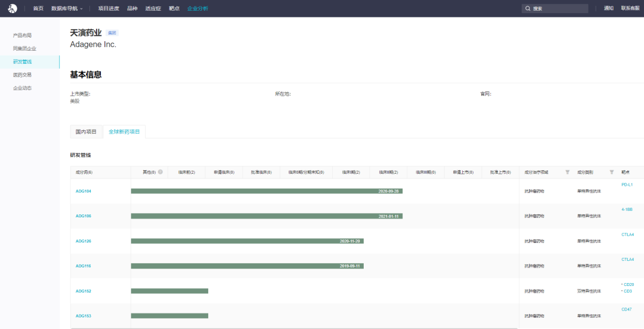Click the Adagene Inc. company name
The image size is (644, 329).
click(x=93, y=44)
